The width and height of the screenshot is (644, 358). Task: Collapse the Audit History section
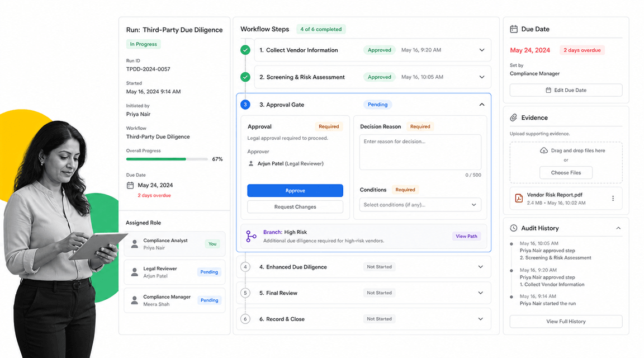(x=618, y=228)
